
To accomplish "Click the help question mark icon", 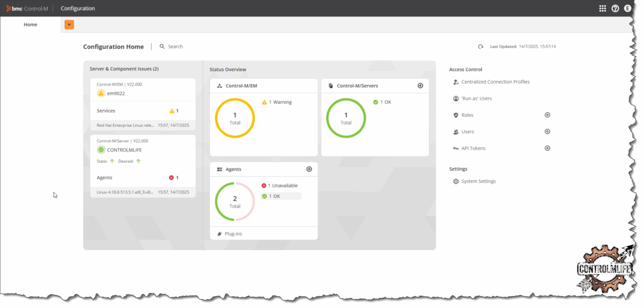I will coord(615,9).
